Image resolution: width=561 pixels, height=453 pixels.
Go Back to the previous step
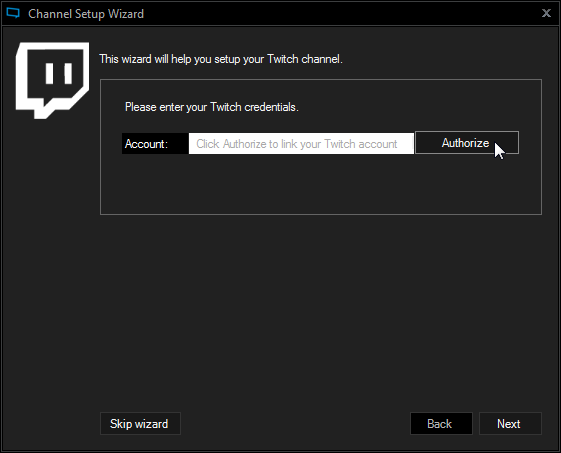pyautogui.click(x=441, y=424)
